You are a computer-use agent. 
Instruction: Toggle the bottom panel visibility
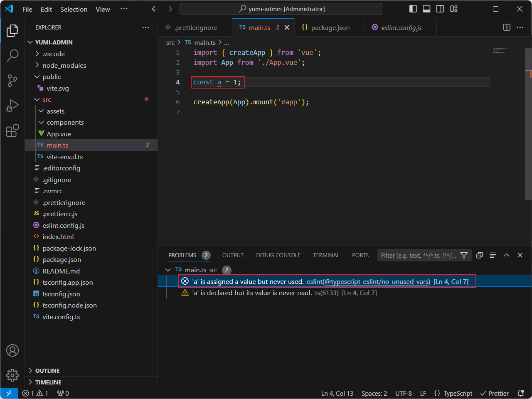click(x=426, y=9)
